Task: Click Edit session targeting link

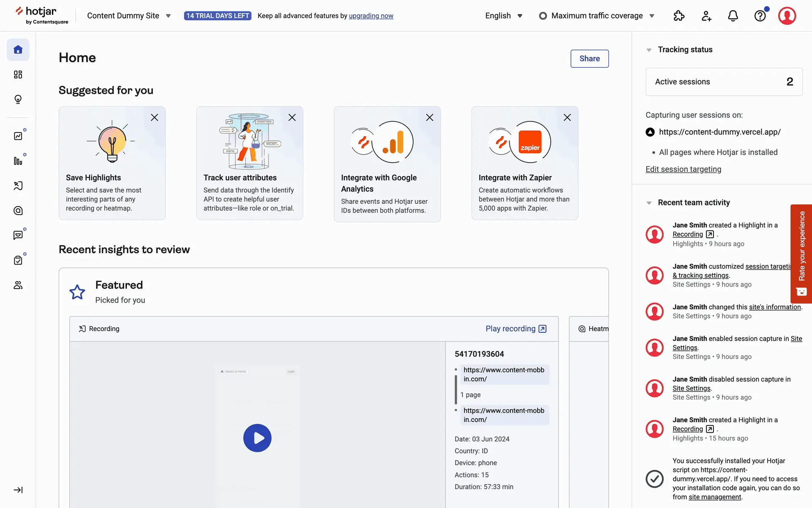Action: point(683,169)
